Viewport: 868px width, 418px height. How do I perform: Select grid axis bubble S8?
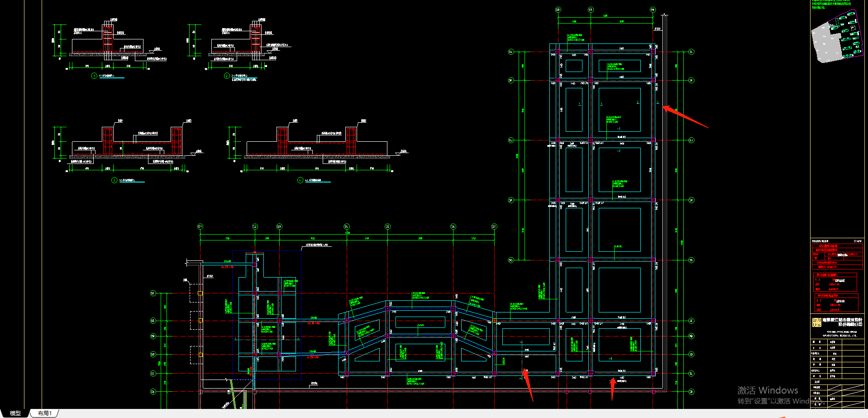[x=558, y=10]
